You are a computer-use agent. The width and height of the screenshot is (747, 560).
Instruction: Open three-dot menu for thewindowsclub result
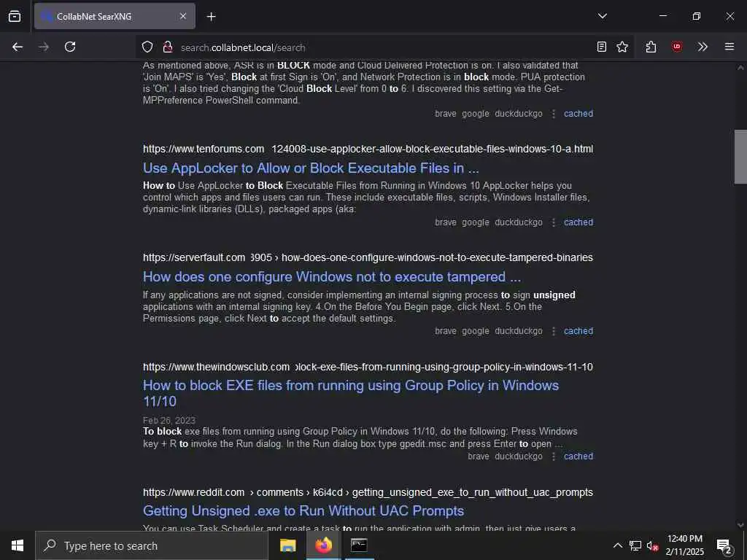pos(553,456)
